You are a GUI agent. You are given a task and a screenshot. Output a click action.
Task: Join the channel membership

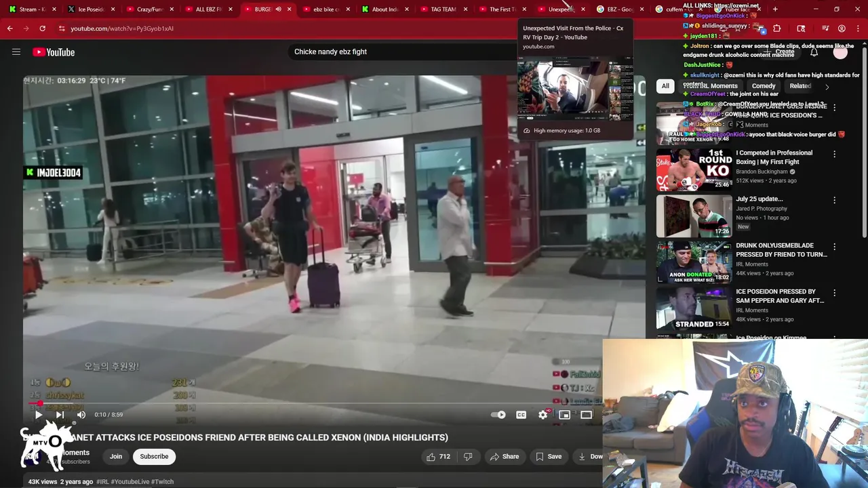click(116, 457)
